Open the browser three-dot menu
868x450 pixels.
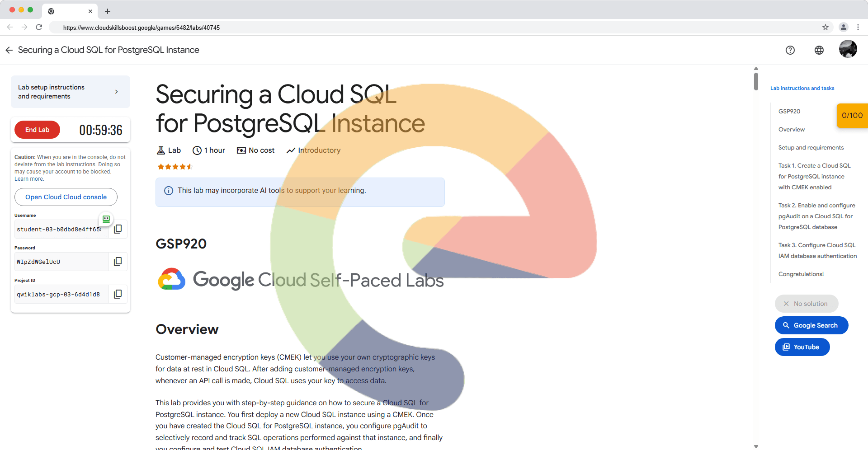pyautogui.click(x=858, y=28)
